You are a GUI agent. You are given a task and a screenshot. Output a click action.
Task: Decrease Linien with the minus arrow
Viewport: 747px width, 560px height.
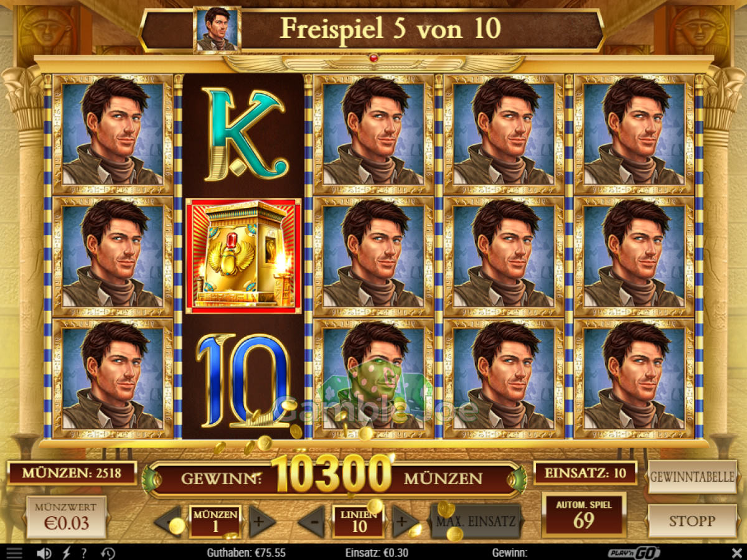coord(312,521)
